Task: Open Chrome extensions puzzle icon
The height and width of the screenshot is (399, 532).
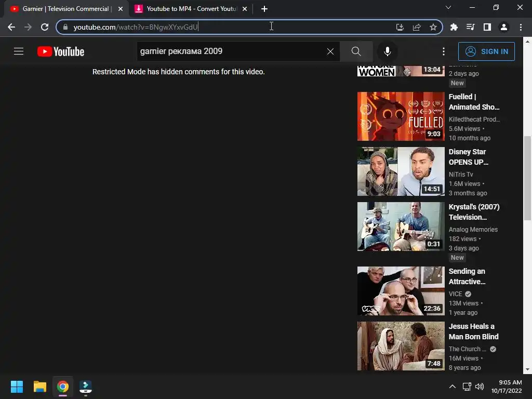Action: tap(454, 27)
